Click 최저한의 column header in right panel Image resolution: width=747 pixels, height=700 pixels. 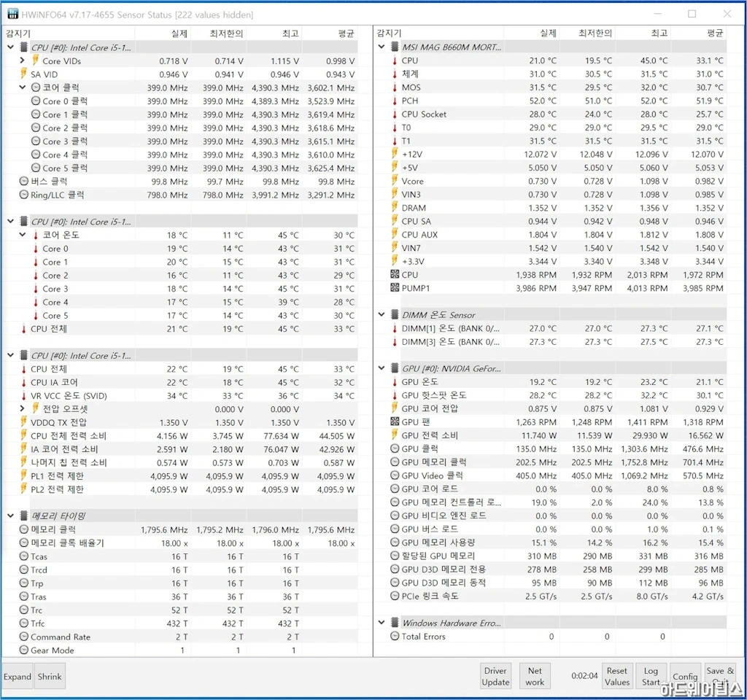(x=595, y=33)
